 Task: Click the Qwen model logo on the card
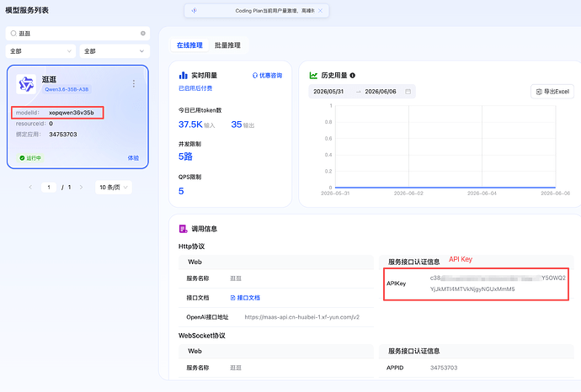[26, 84]
